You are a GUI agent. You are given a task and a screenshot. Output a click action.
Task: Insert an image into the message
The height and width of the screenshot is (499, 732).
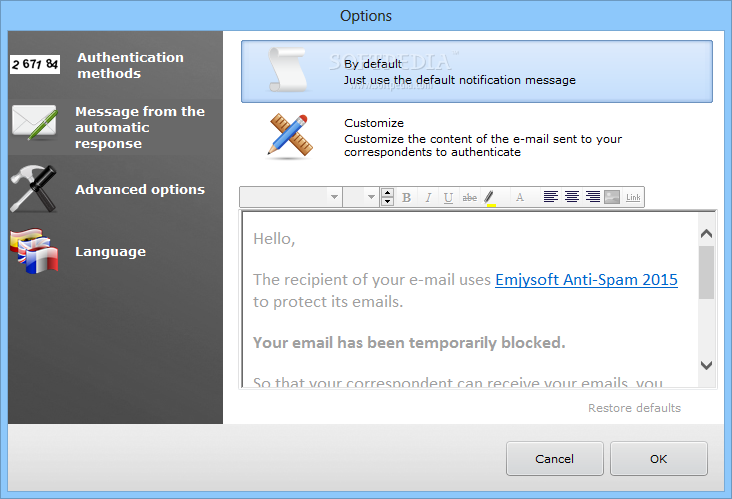coord(612,198)
